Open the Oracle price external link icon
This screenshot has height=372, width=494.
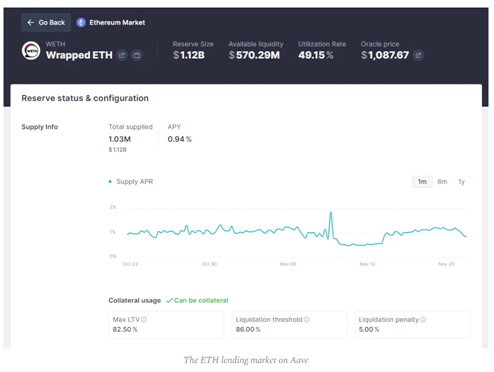(x=418, y=55)
